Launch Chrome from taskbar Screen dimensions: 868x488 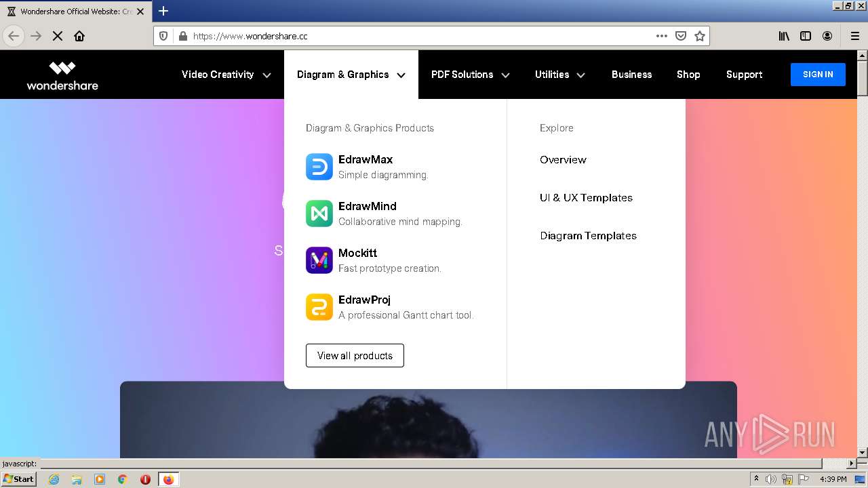click(x=123, y=479)
